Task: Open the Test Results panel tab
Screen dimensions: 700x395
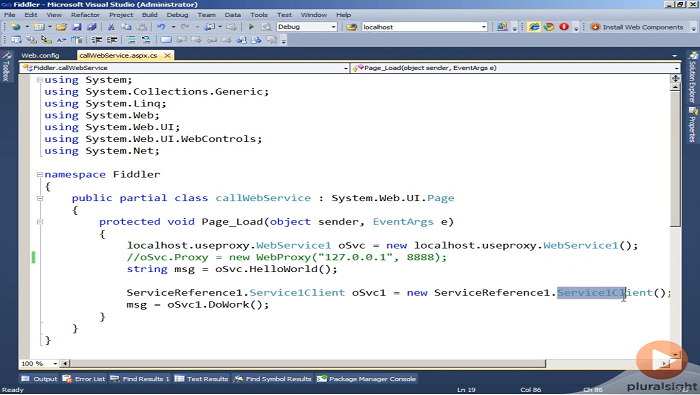Action: click(202, 379)
